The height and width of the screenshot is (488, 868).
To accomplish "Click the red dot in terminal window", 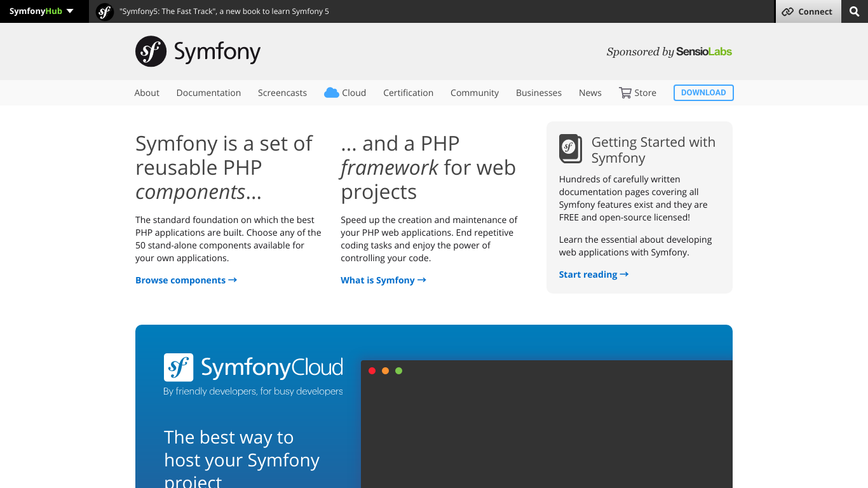I will (372, 370).
